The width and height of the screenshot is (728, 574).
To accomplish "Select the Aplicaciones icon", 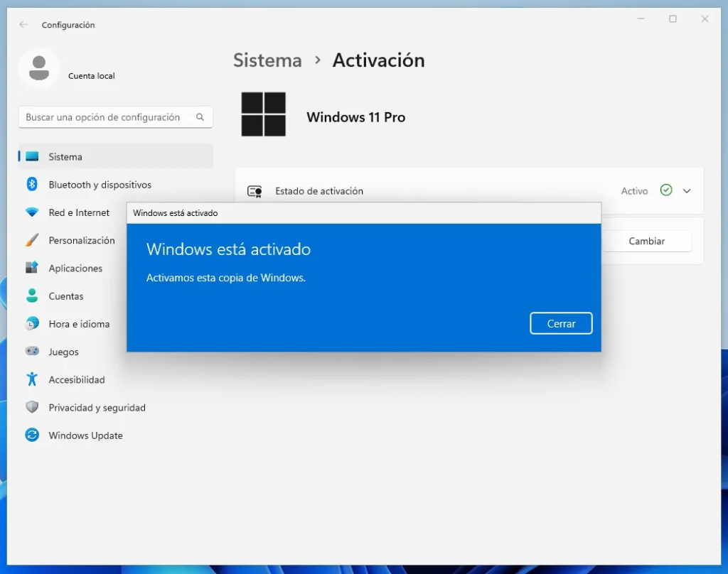I will pos(32,268).
